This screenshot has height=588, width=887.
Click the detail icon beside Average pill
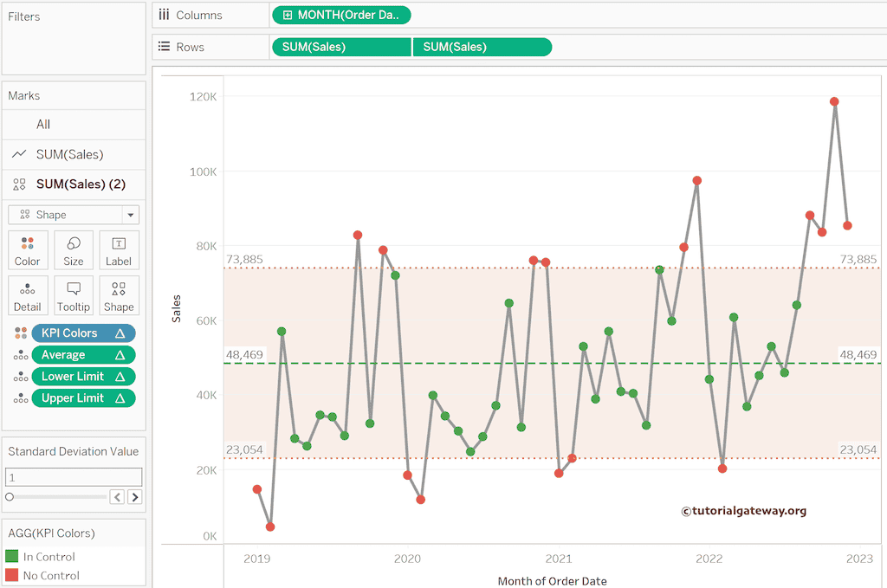point(20,355)
